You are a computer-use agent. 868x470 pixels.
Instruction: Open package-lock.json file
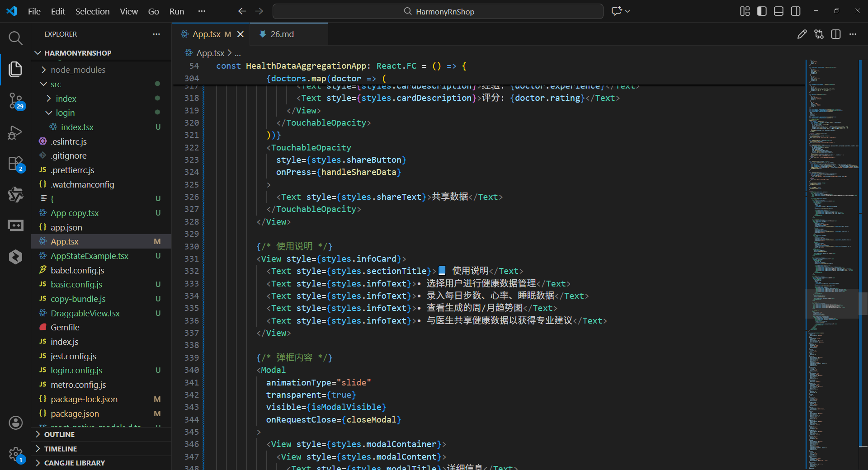click(x=101, y=399)
